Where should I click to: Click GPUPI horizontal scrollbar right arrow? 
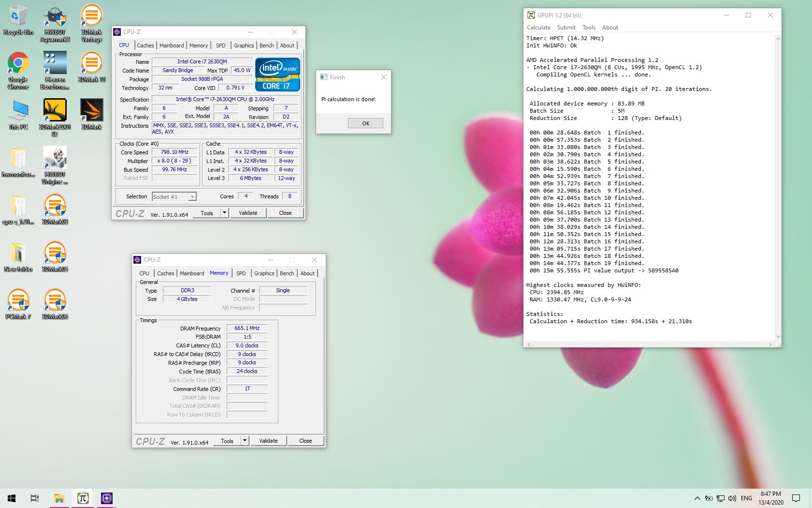pos(770,344)
